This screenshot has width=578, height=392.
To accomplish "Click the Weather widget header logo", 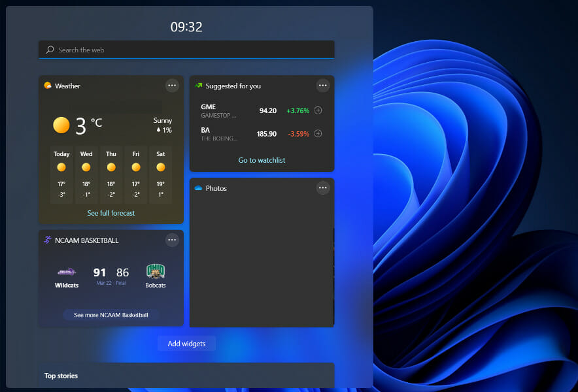I will click(x=46, y=85).
